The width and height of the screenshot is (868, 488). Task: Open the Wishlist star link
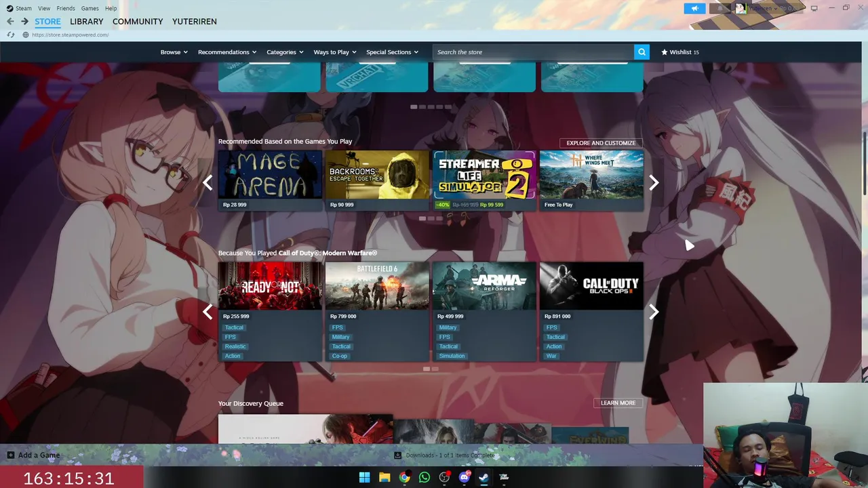coord(679,52)
